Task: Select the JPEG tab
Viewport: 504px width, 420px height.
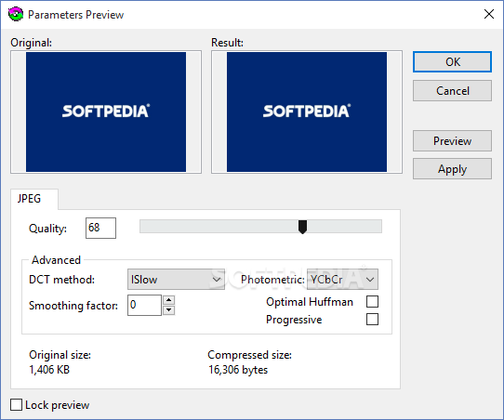Action: click(34, 199)
